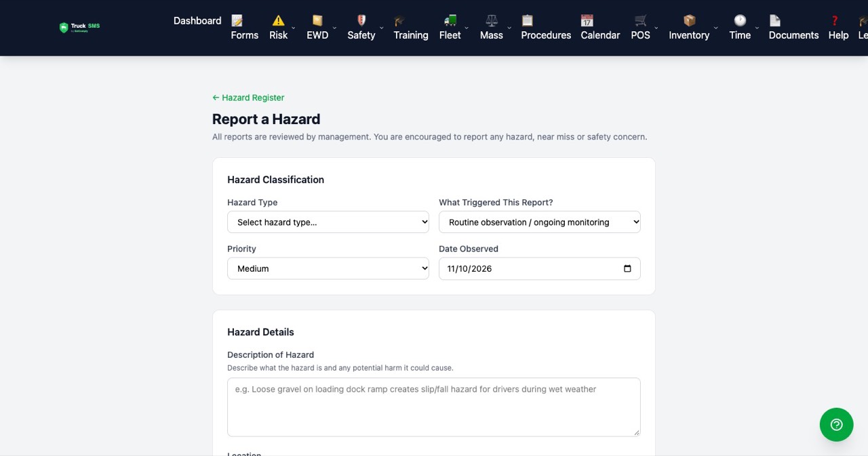Click the EWD logbook icon

coord(317,20)
